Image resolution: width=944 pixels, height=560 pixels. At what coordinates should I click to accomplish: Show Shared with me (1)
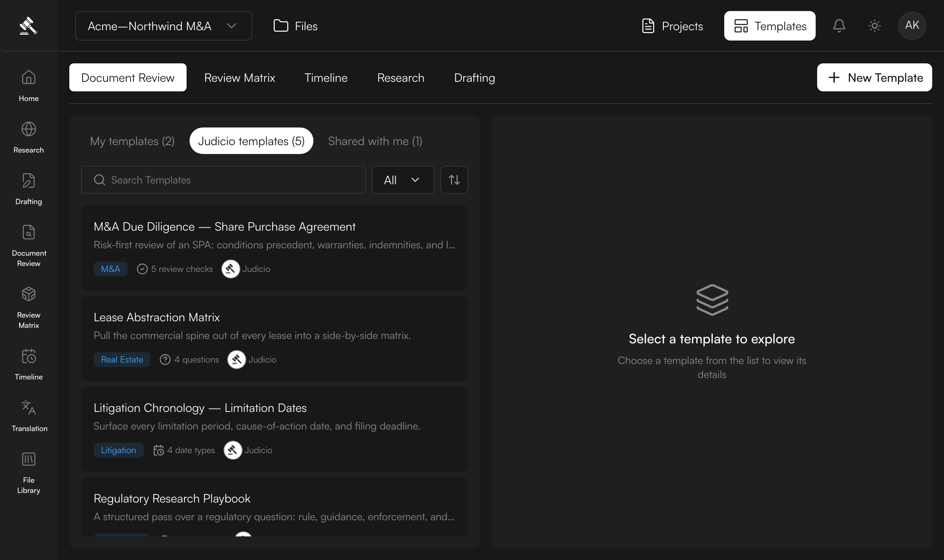click(x=375, y=141)
